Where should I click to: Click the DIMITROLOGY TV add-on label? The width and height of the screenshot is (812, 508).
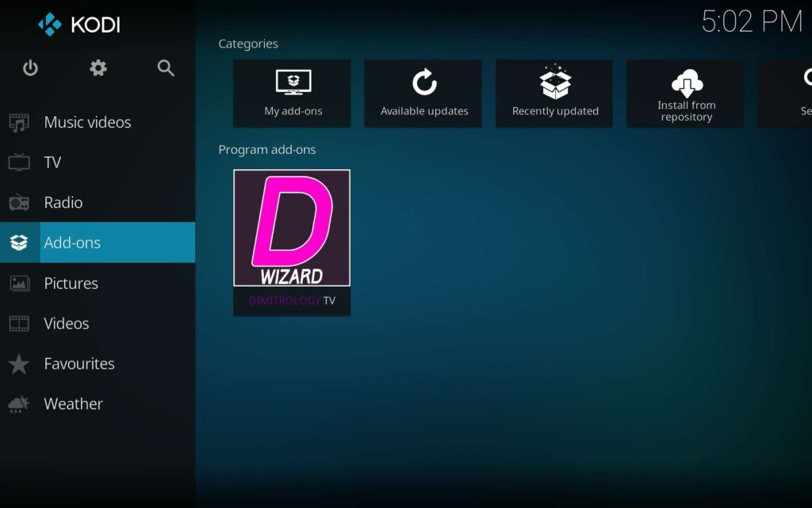[x=292, y=301]
